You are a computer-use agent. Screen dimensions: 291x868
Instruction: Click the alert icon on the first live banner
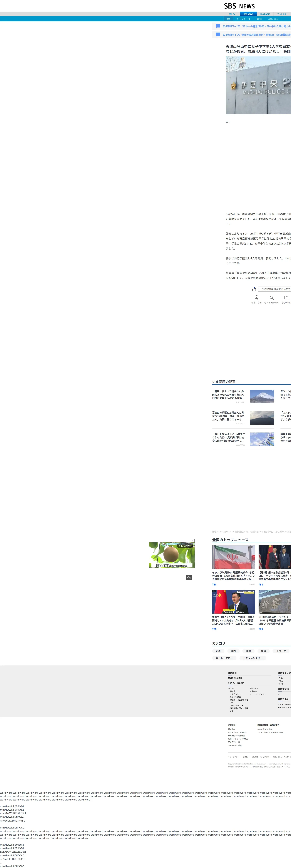(218, 26)
